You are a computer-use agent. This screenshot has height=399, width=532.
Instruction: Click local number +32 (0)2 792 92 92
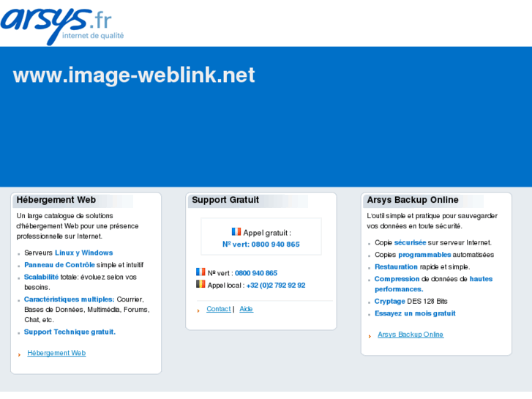275,286
